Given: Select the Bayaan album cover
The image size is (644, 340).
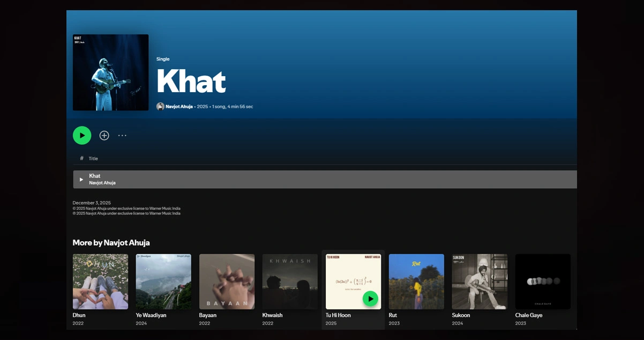Looking at the screenshot, I should tap(227, 282).
